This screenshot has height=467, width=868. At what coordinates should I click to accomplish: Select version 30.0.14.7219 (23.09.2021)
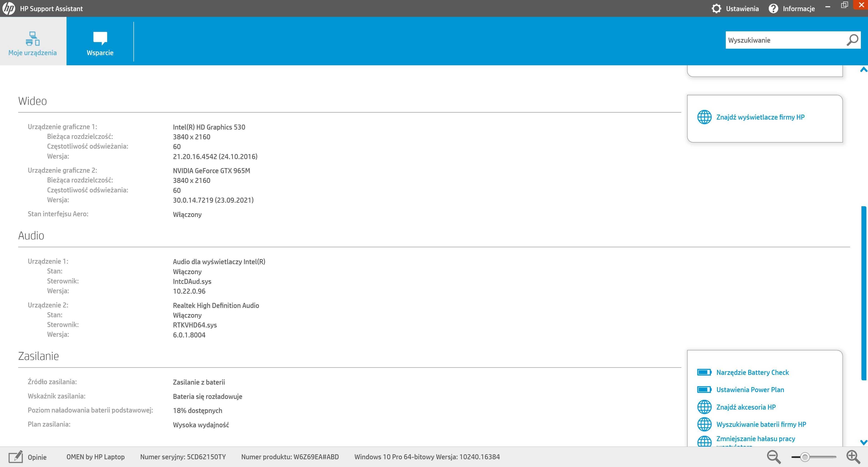click(x=213, y=200)
